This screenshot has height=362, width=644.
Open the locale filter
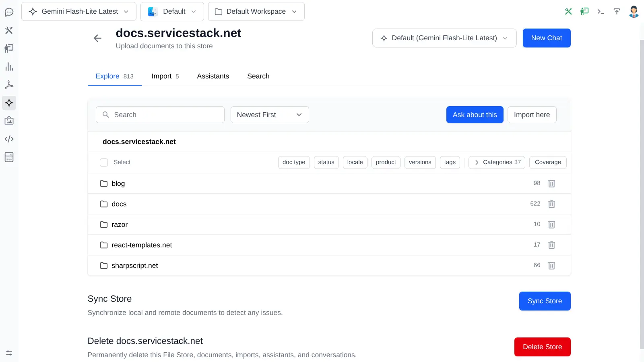coord(355,162)
